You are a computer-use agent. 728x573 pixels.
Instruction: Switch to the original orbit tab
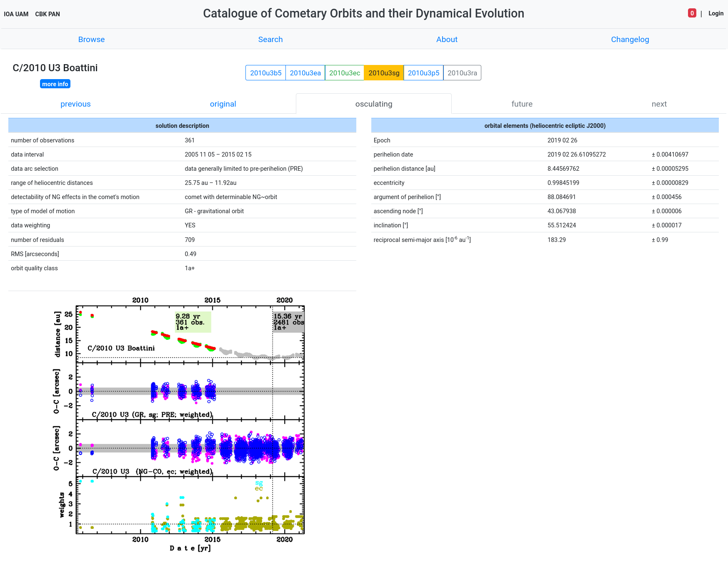[x=223, y=104]
